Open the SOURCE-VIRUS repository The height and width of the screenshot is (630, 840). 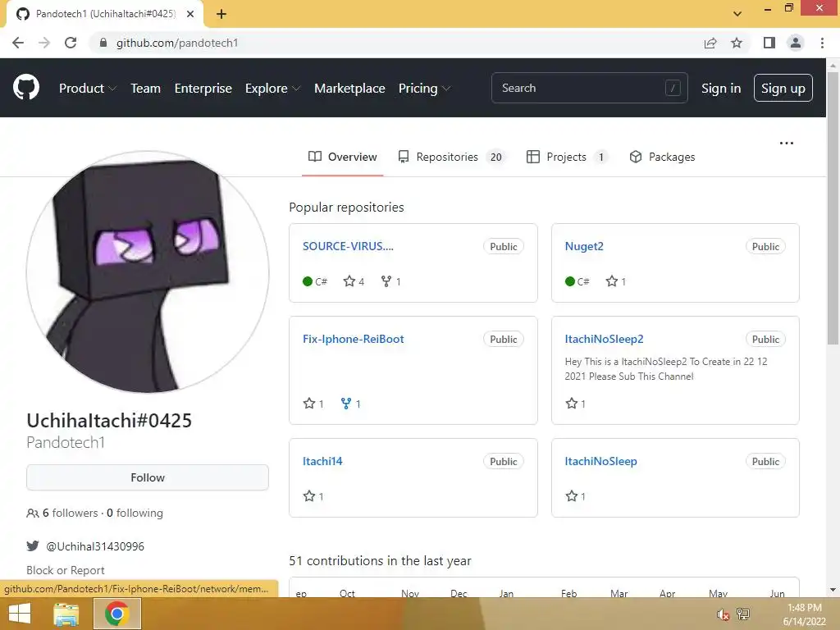coord(348,246)
